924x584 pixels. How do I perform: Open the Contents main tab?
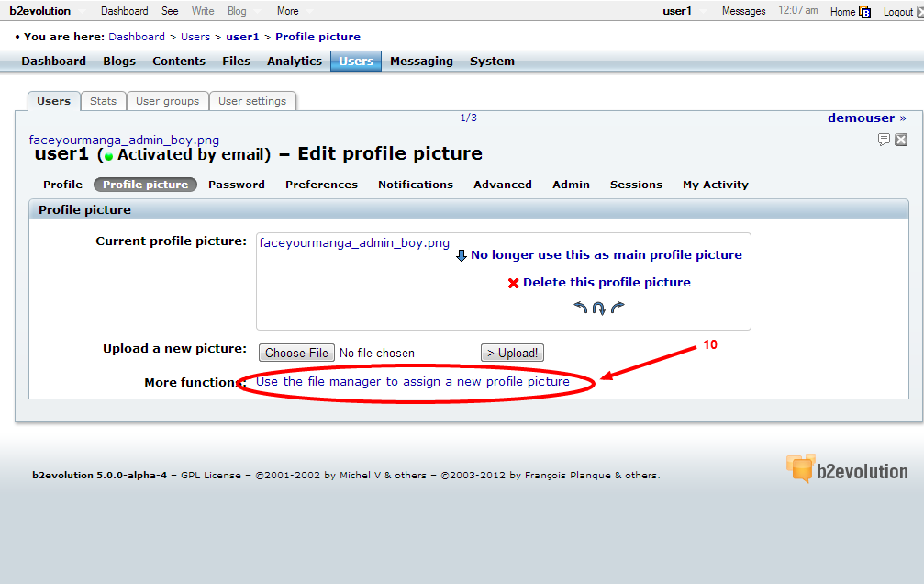point(179,61)
